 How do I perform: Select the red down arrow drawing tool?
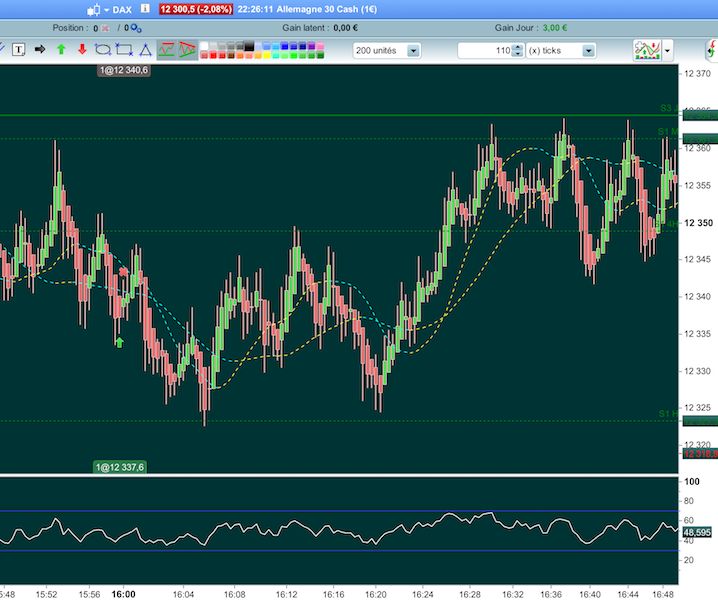coord(82,49)
